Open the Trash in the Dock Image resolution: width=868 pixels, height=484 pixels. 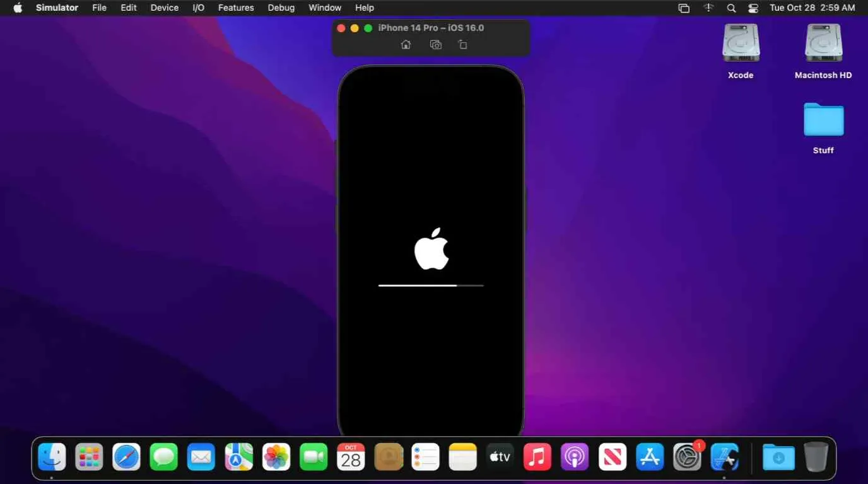[x=816, y=457]
